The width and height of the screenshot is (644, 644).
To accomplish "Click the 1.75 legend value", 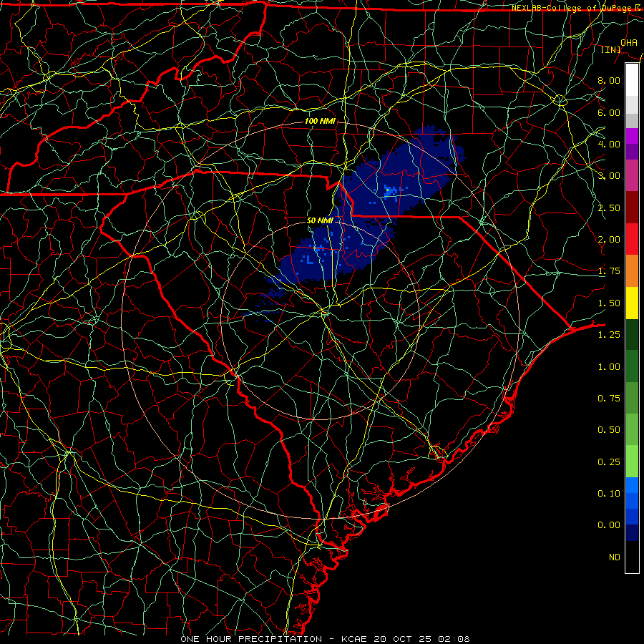I will pos(609,271).
